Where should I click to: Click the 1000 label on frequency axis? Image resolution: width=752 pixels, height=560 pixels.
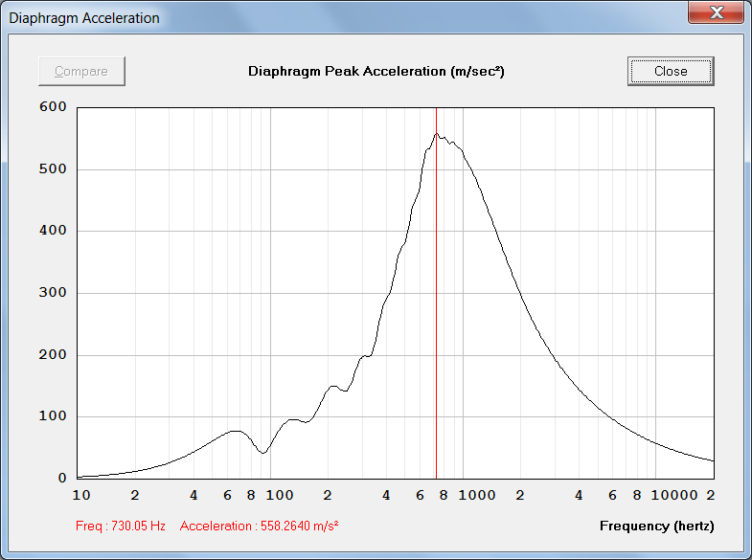(477, 495)
